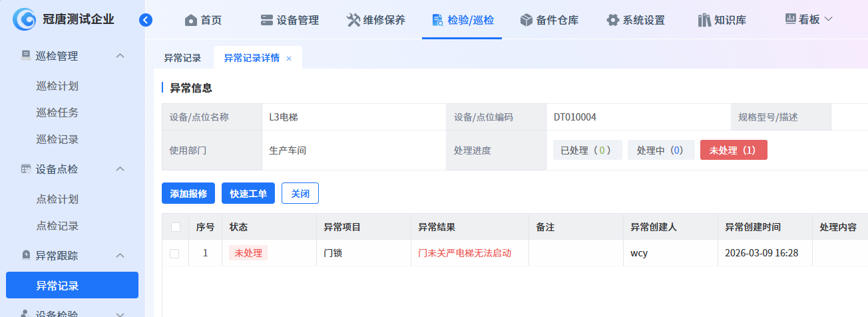Check the checkbox for row 1
This screenshot has height=317, width=868.
coord(174,253)
